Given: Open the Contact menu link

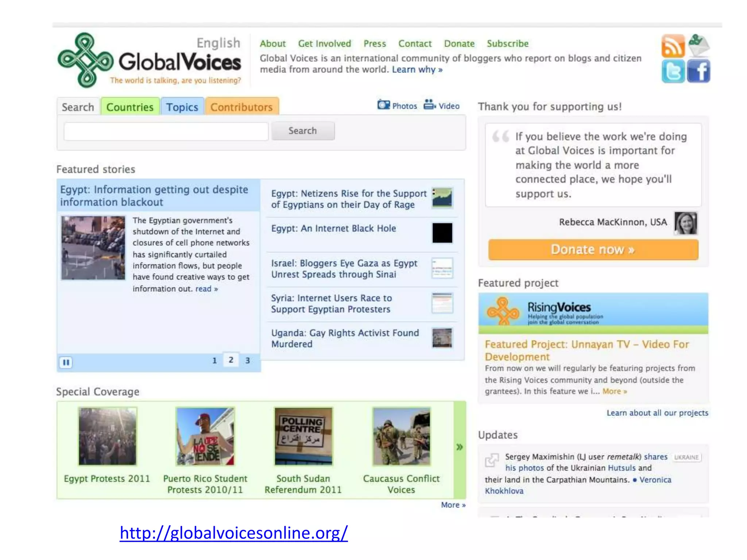Looking at the screenshot, I should [x=415, y=44].
